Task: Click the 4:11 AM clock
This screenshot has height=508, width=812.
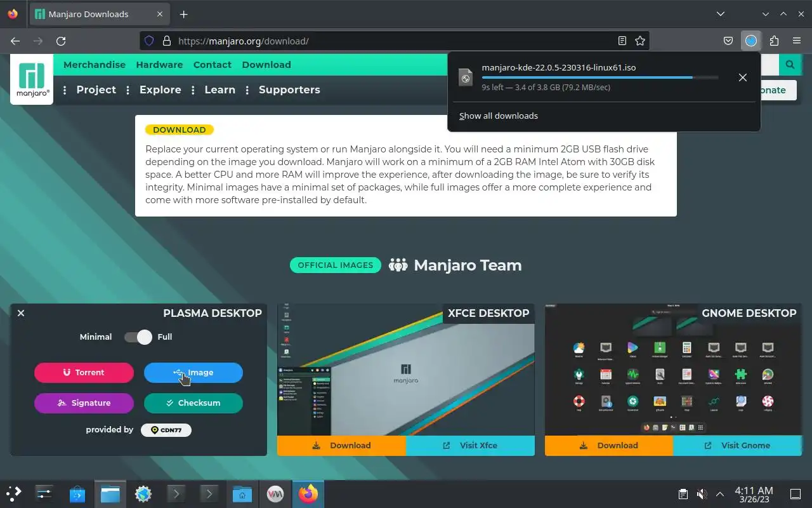Action: (754, 490)
